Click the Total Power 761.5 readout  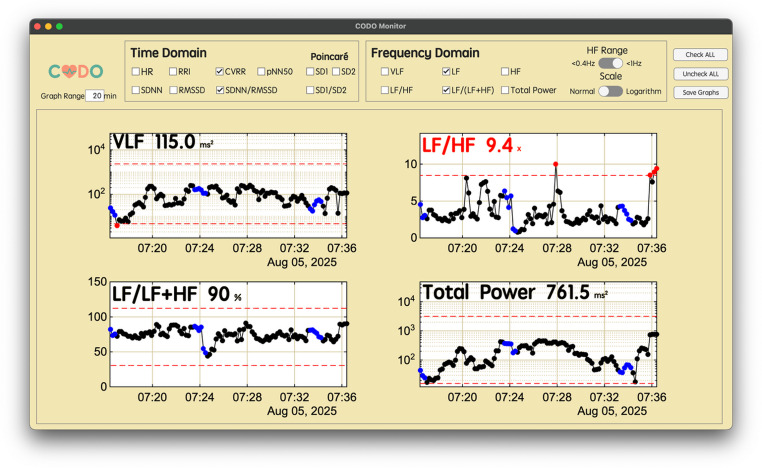515,293
